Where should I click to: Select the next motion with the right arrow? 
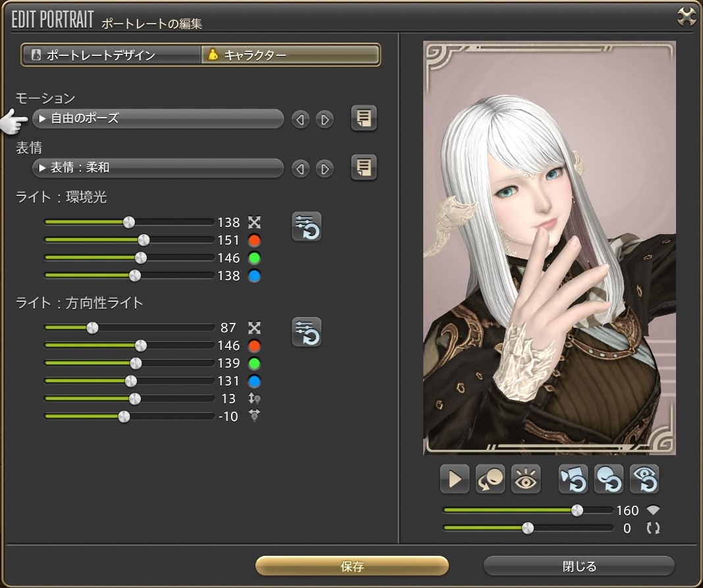point(325,120)
